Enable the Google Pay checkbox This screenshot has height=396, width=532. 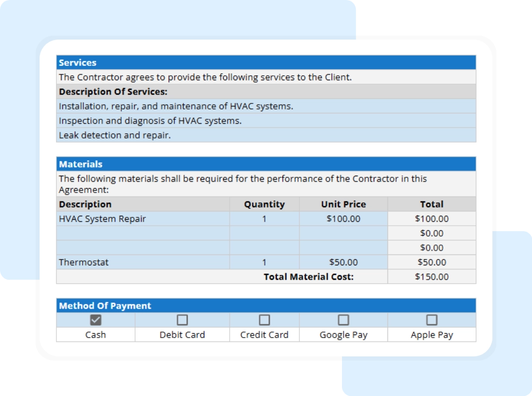(343, 320)
